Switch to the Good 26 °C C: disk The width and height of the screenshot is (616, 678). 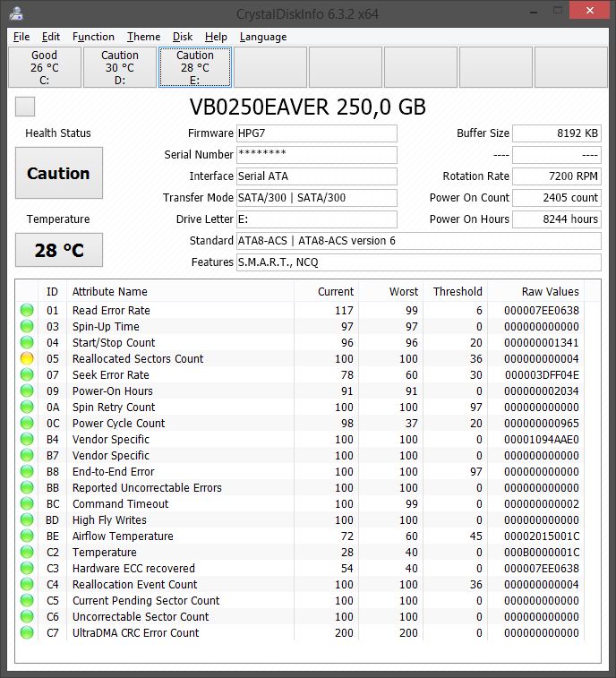pyautogui.click(x=45, y=67)
